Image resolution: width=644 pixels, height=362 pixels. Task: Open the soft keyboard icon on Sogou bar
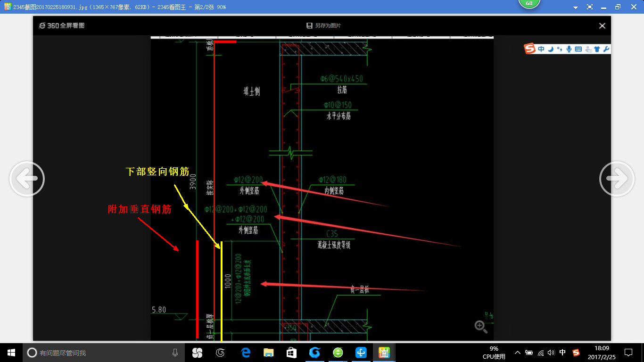point(578,49)
